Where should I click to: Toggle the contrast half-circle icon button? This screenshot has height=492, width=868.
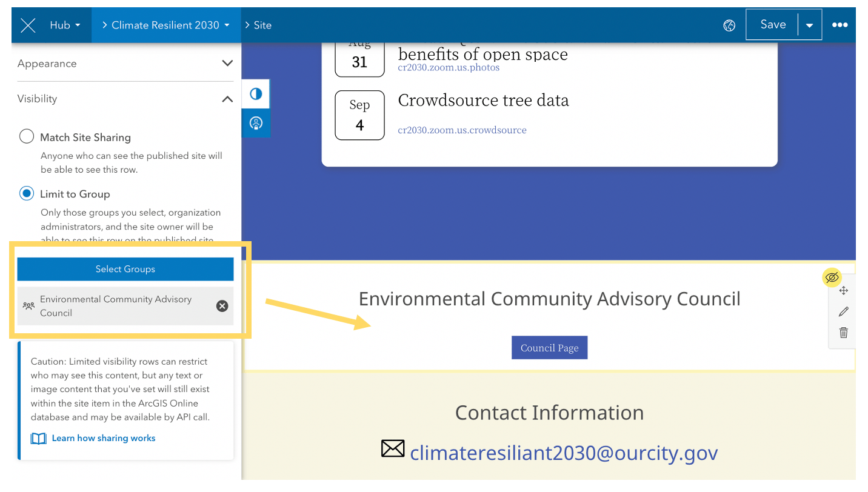(256, 94)
